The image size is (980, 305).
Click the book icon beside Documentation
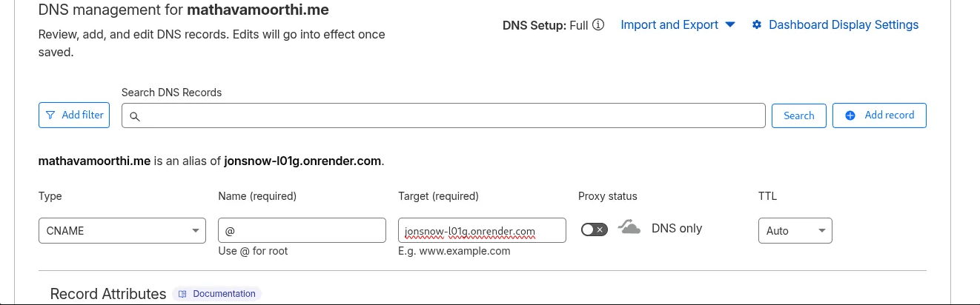[182, 294]
